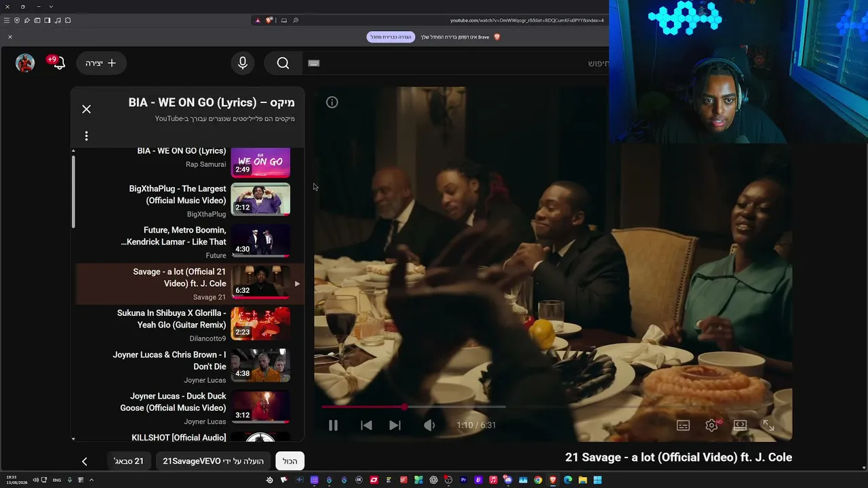Viewport: 868px width, 488px height.
Task: Select the '21 סבאג' filter chip
Action: 129,461
